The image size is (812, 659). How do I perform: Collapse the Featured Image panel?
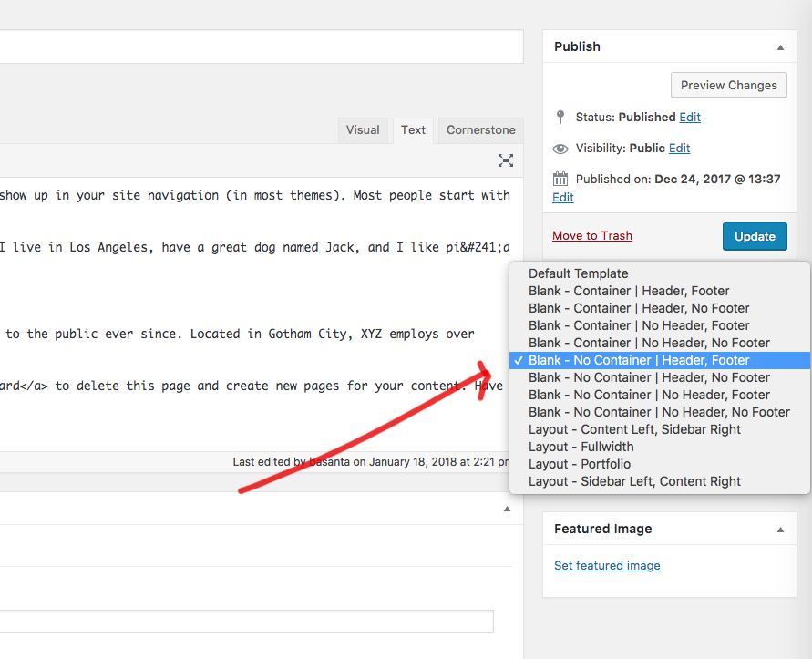[780, 529]
